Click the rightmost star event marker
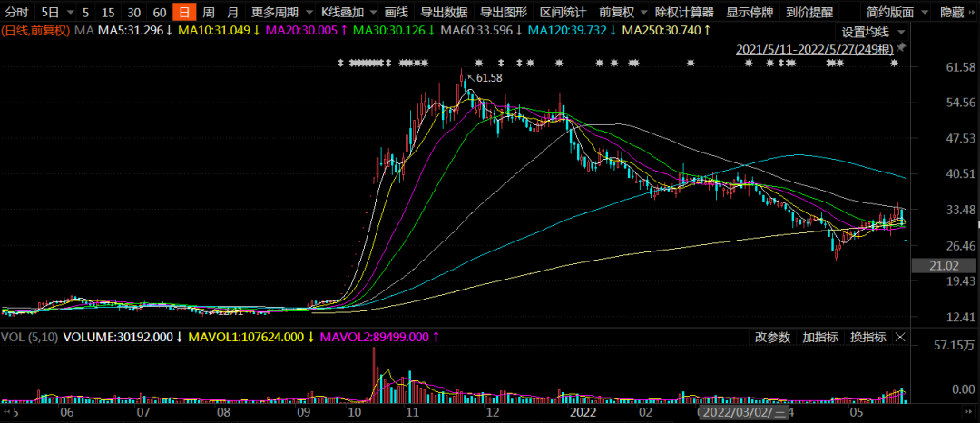Viewport: 980px width, 423px height. click(x=895, y=63)
